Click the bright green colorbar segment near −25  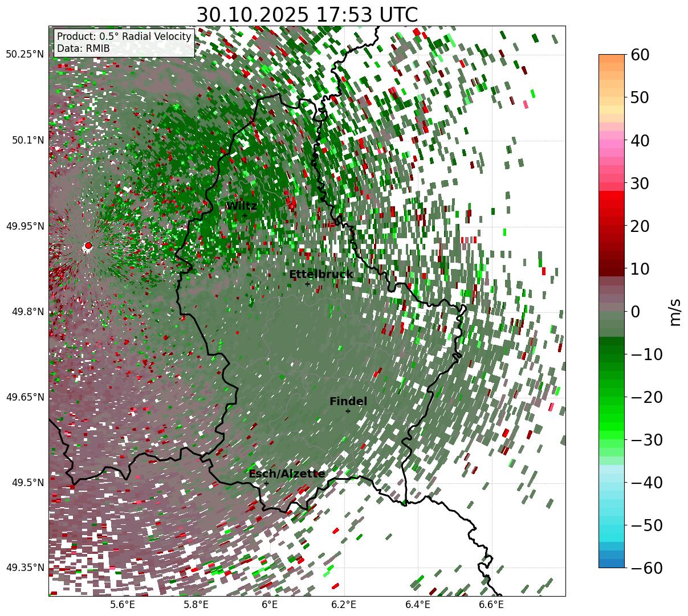(612, 418)
